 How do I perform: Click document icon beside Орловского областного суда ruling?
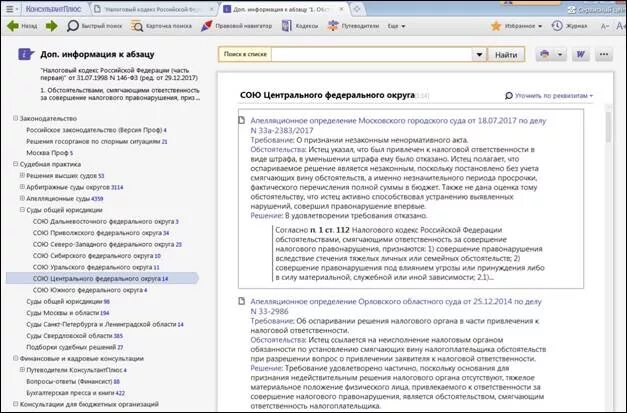242,301
